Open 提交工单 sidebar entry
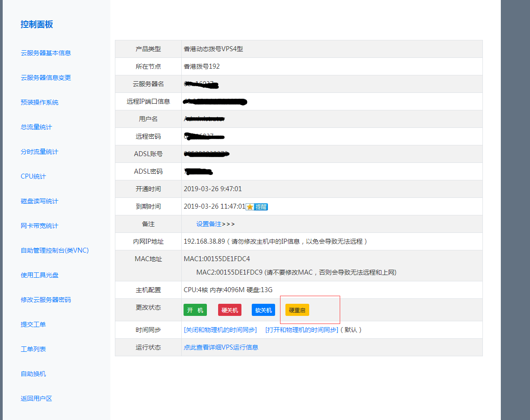This screenshot has height=420, width=530. click(x=33, y=324)
